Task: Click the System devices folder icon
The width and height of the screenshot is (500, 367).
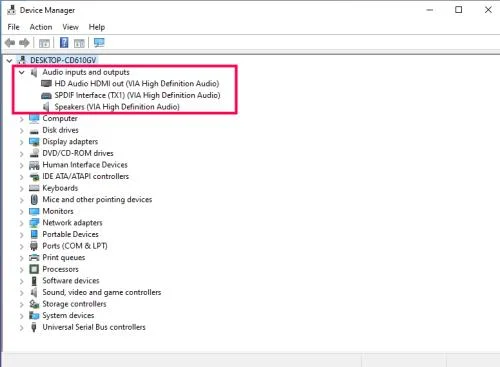Action: (x=34, y=315)
